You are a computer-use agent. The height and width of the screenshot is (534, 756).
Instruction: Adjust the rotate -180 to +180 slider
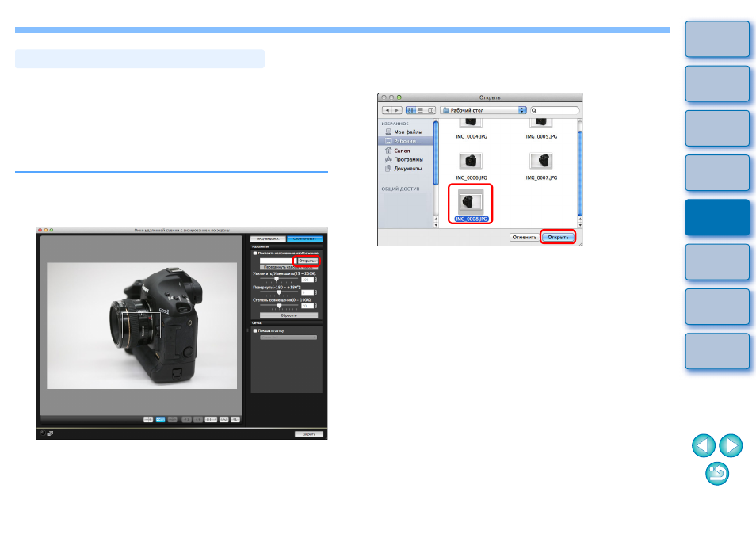point(279,292)
